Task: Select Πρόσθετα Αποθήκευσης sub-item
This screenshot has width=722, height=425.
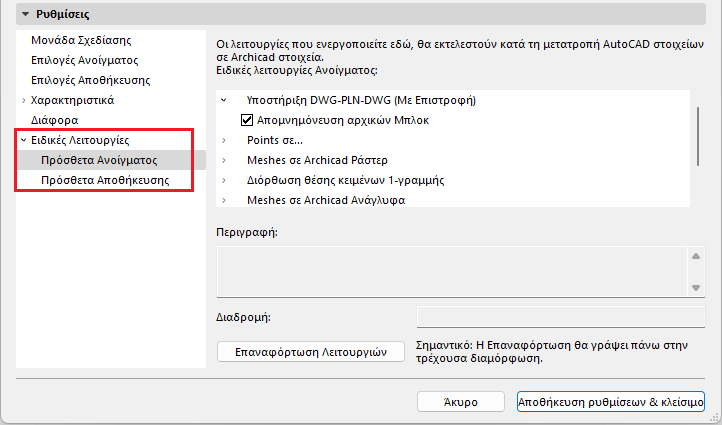Action: point(104,180)
